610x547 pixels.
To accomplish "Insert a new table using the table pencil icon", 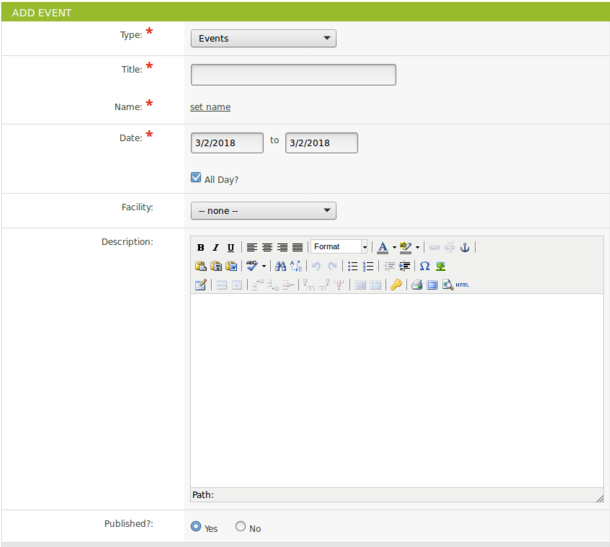I will pyautogui.click(x=201, y=285).
